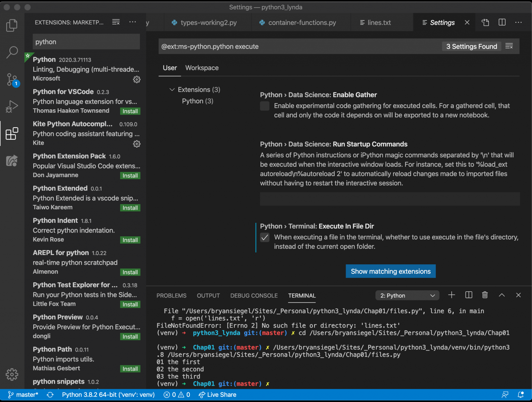Select the TERMINAL panel tab
Image resolution: width=532 pixels, height=402 pixels.
click(x=302, y=295)
